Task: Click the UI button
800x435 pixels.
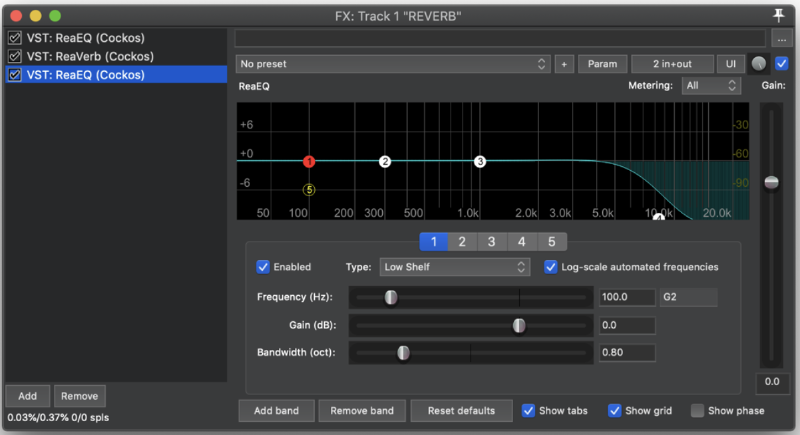Action: [x=731, y=64]
